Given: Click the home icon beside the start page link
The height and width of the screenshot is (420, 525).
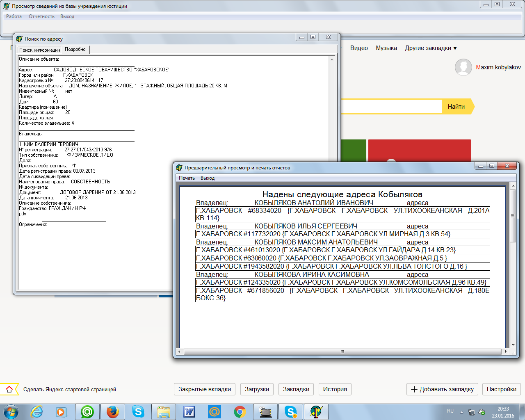Looking at the screenshot, I should coord(9,389).
